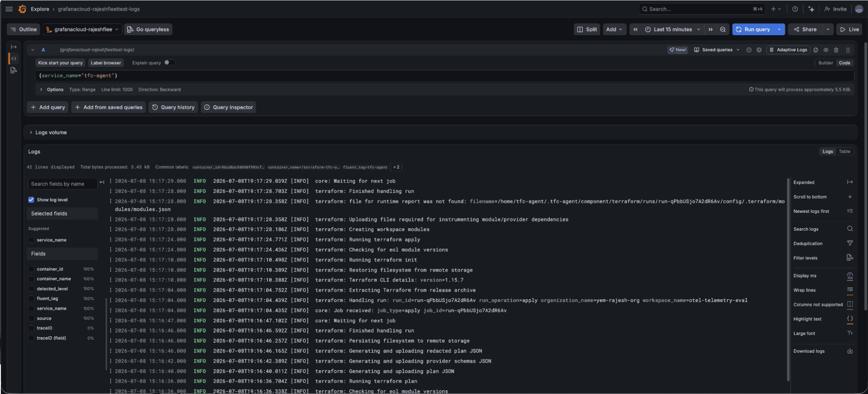Check the container_id field checkbox

coord(31,269)
